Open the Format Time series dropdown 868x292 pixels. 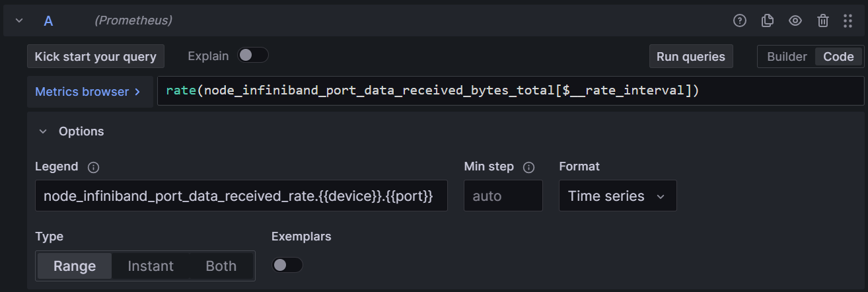(617, 196)
